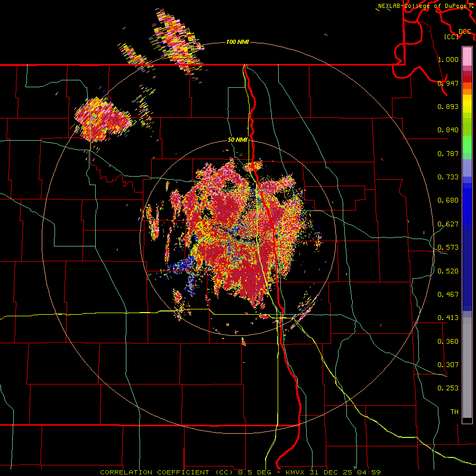Image resolution: width=476 pixels, height=476 pixels.
Task: Click the 0.627 legend value
Action: (448, 224)
